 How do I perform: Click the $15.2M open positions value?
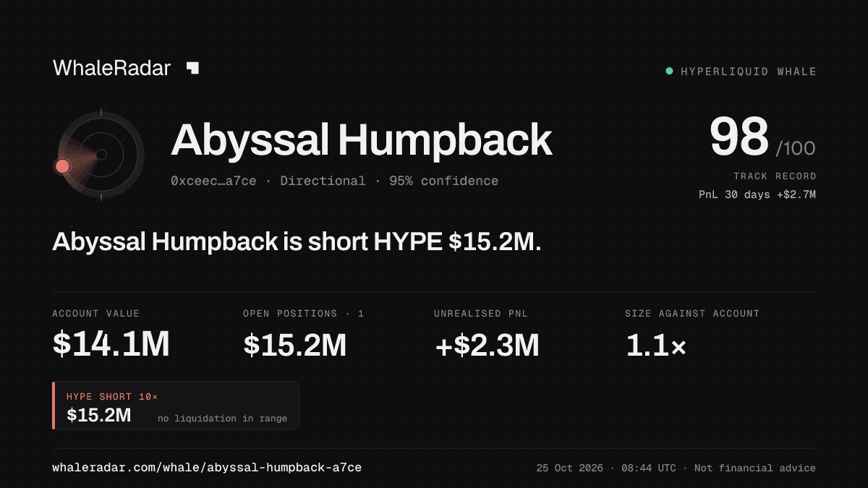point(294,345)
